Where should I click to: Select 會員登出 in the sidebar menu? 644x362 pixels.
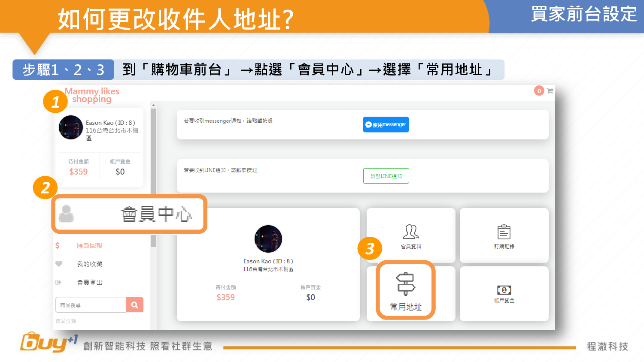click(x=89, y=283)
